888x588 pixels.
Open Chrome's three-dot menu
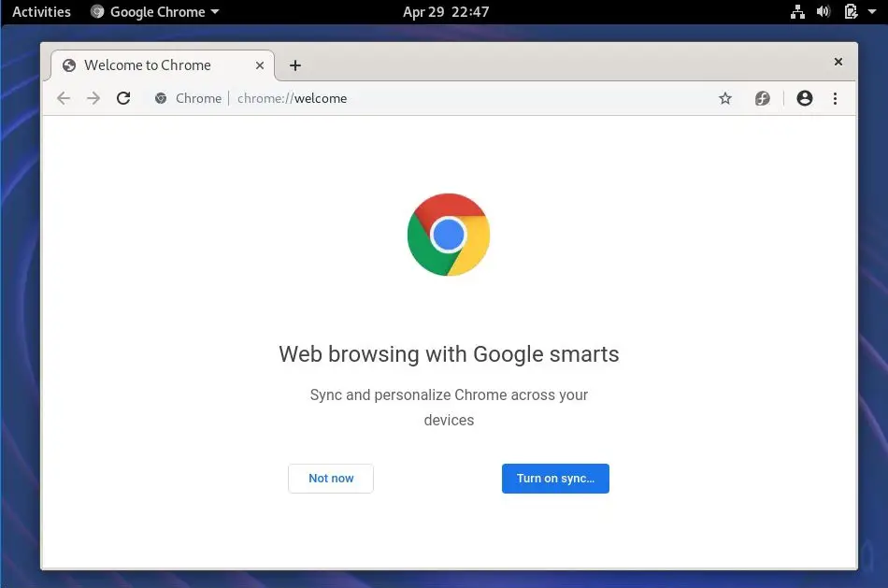[x=835, y=98]
